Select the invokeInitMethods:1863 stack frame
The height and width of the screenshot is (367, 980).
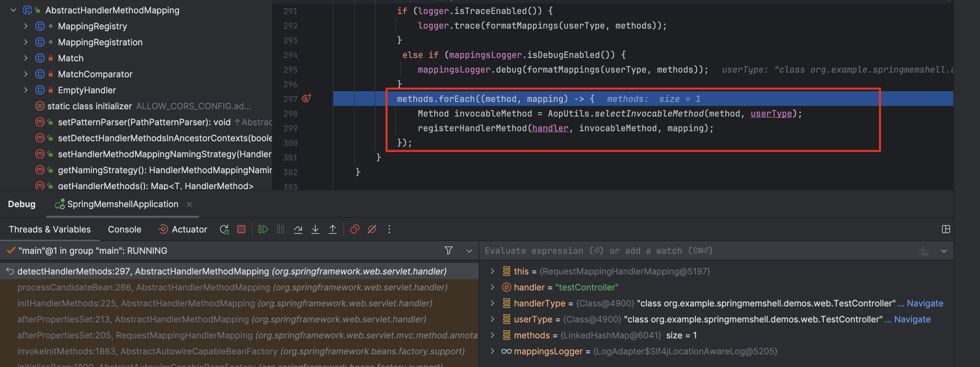[x=239, y=351]
